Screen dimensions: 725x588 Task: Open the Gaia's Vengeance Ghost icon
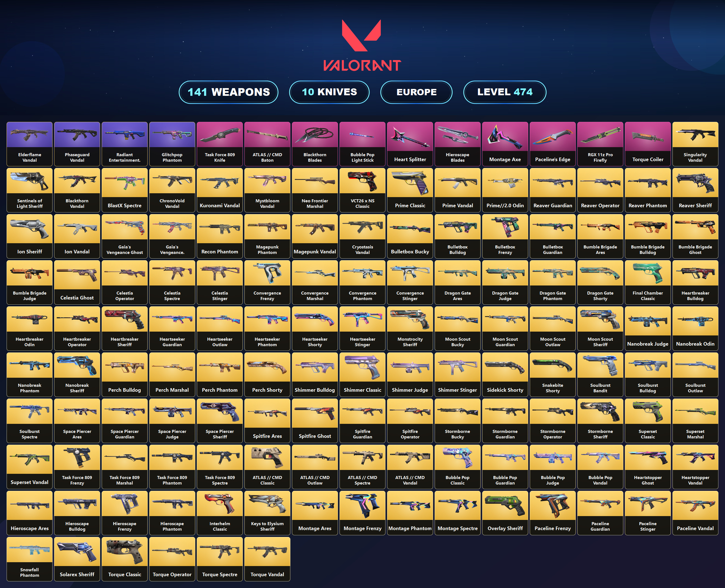(124, 227)
